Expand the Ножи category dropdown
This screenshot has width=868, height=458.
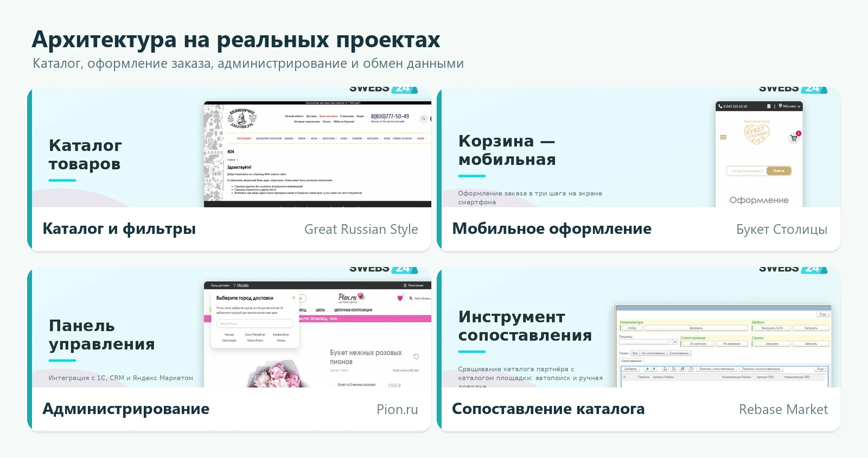tap(349, 138)
